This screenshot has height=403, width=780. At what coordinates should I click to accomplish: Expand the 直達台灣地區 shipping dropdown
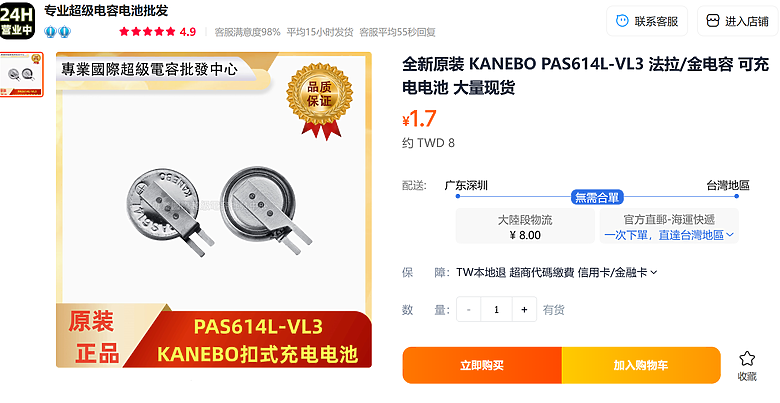click(669, 235)
